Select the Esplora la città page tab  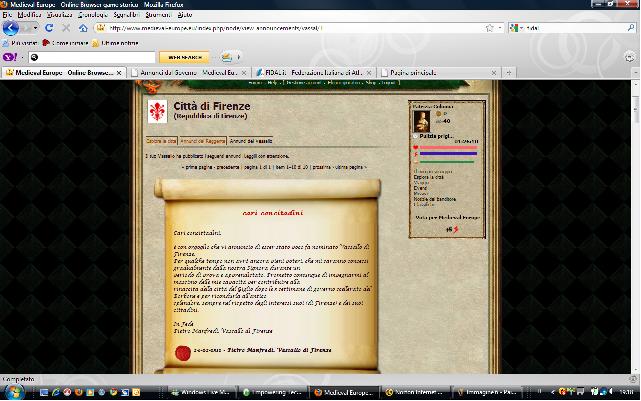pyautogui.click(x=161, y=141)
